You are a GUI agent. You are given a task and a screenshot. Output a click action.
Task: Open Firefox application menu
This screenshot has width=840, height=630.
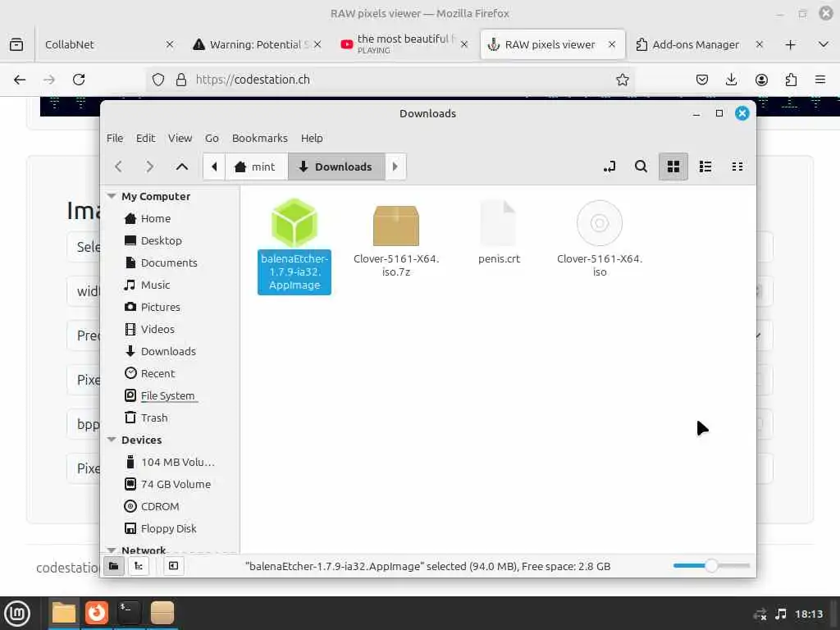819,80
